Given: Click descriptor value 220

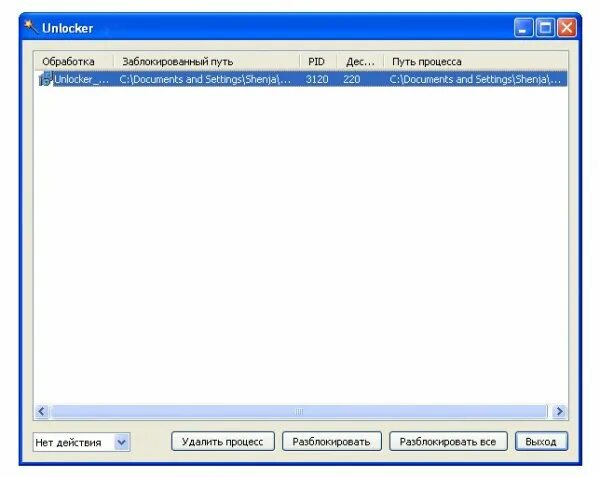Looking at the screenshot, I should click(351, 79).
